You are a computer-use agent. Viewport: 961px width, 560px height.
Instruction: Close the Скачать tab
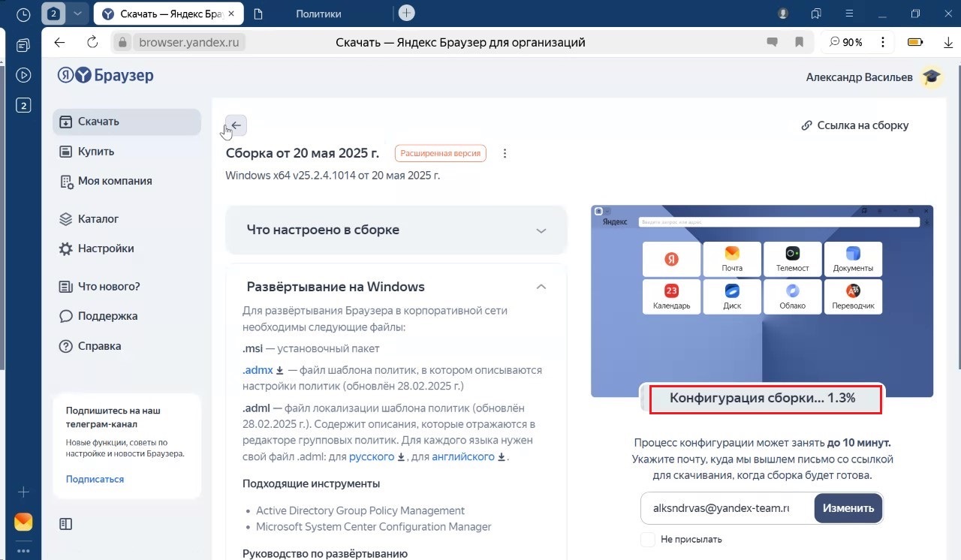(231, 14)
